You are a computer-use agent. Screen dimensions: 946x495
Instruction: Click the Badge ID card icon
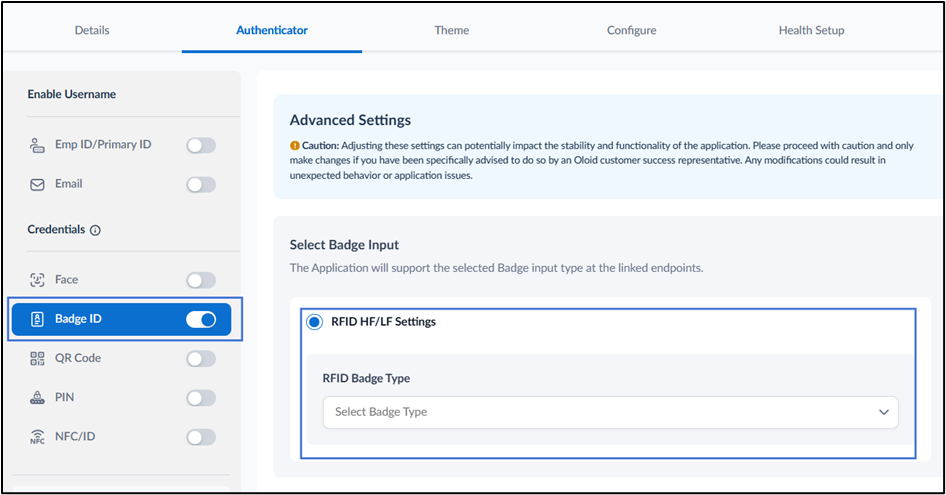tap(37, 319)
